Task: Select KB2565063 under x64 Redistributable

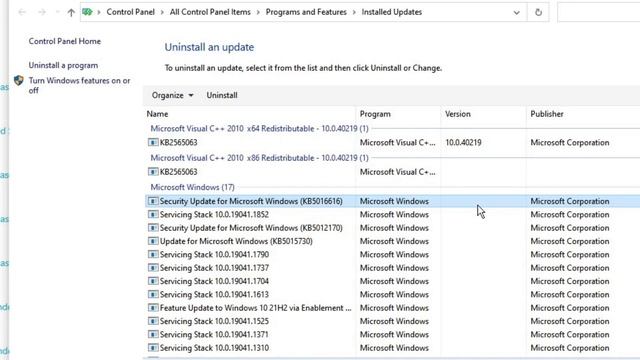Action: (x=178, y=142)
